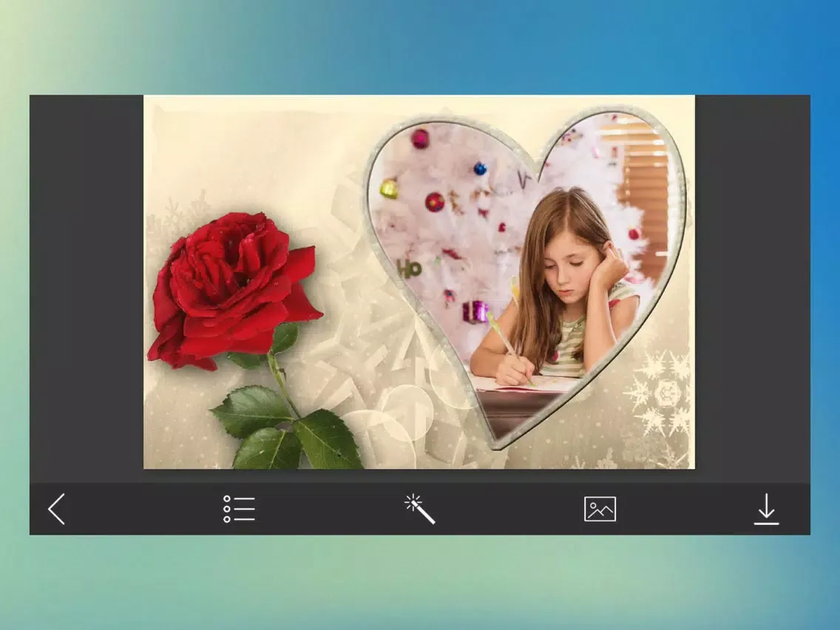This screenshot has height=630, width=840.
Task: Save the image using the download icon
Action: pyautogui.click(x=767, y=509)
